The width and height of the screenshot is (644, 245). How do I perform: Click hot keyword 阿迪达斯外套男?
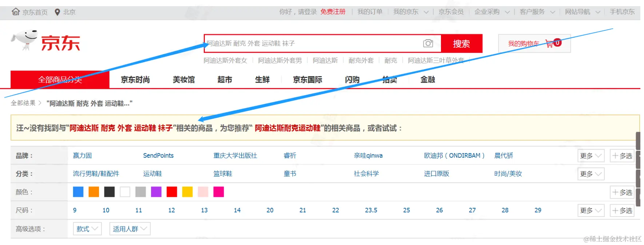280,60
